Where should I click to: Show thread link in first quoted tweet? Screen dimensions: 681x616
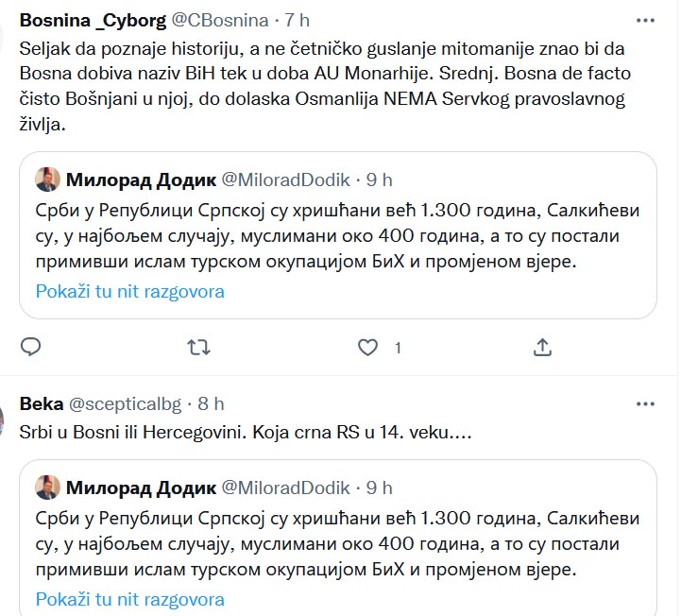[x=129, y=291]
